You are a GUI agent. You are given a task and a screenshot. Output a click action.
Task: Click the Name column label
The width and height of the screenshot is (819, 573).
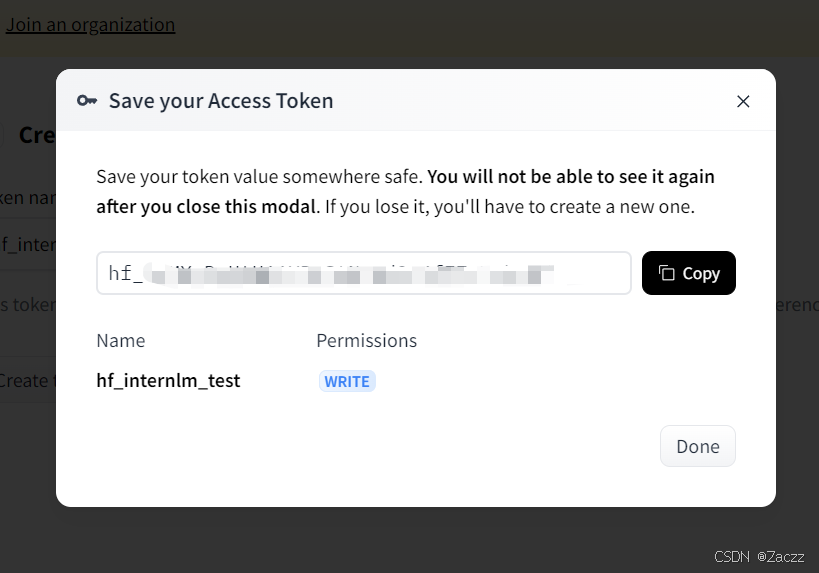121,341
